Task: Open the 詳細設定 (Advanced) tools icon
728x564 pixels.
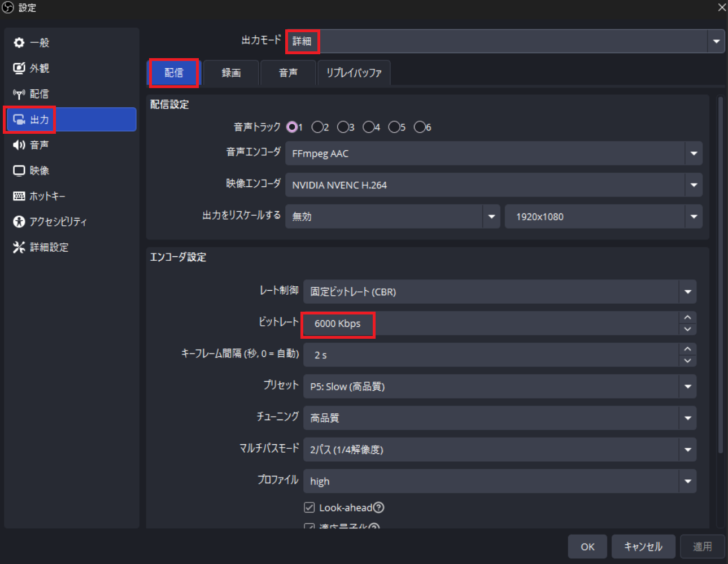Action: [x=19, y=247]
